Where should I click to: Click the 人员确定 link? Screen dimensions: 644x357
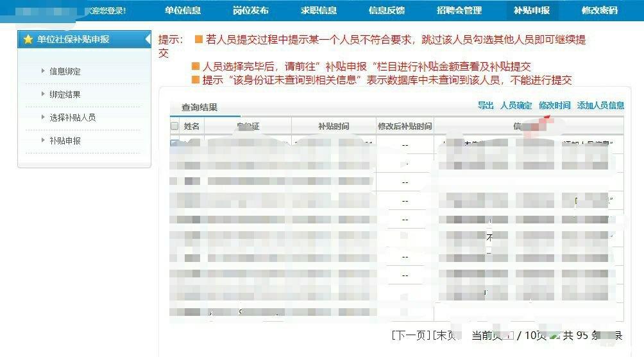(516, 105)
